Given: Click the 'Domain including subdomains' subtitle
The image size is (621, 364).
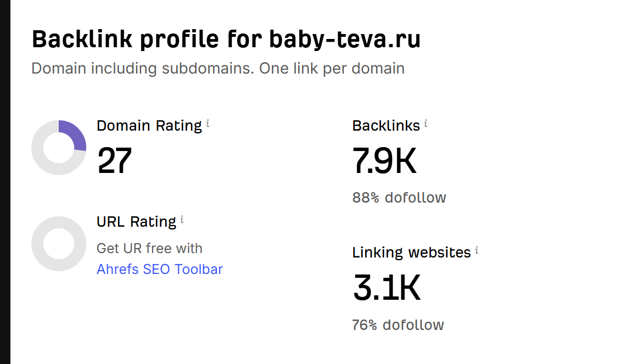Looking at the screenshot, I should (218, 69).
